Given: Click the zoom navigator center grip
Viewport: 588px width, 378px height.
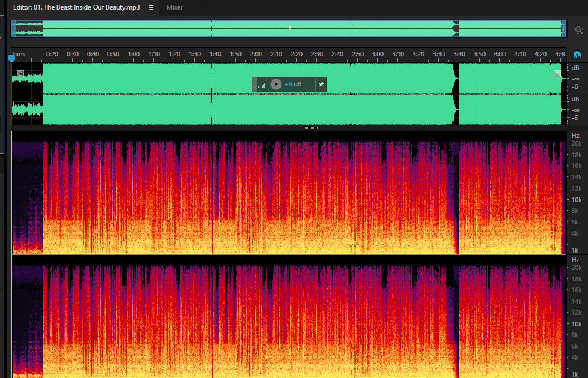Looking at the screenshot, I should point(288,28).
